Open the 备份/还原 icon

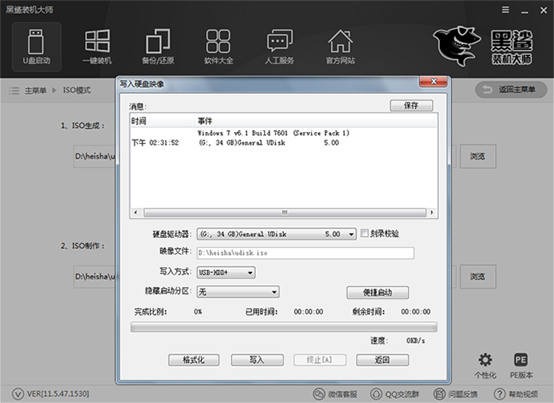click(x=158, y=47)
